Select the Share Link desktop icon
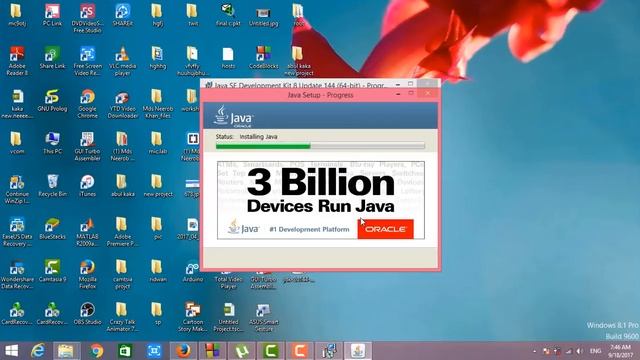Viewport: 640px width, 360px height. pyautogui.click(x=52, y=58)
